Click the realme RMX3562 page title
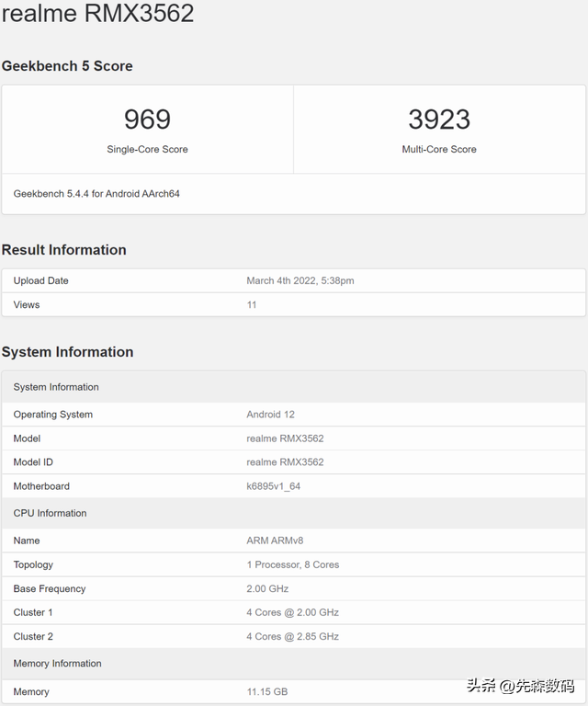 point(97,14)
